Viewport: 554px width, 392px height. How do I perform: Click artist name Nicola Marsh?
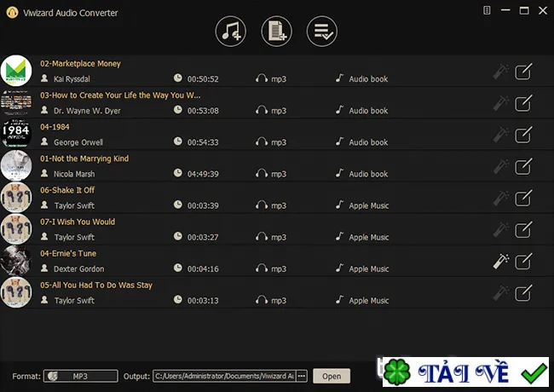tap(74, 174)
